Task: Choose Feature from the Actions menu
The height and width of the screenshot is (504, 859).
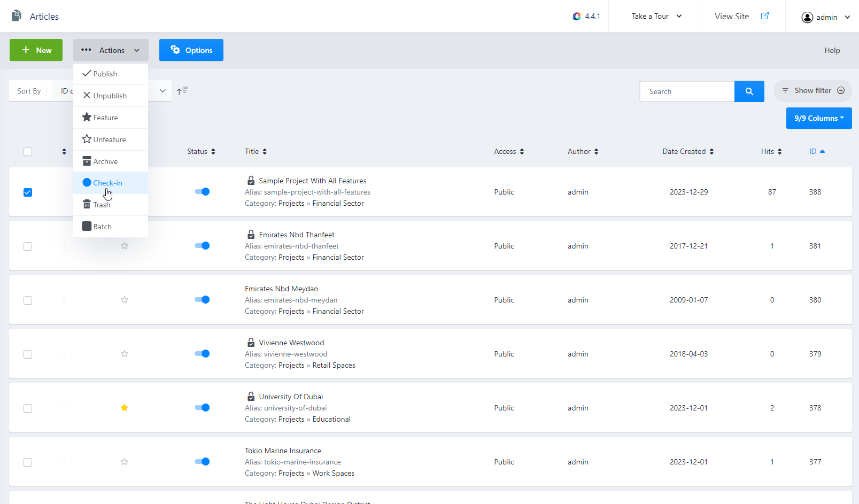Action: click(111, 118)
